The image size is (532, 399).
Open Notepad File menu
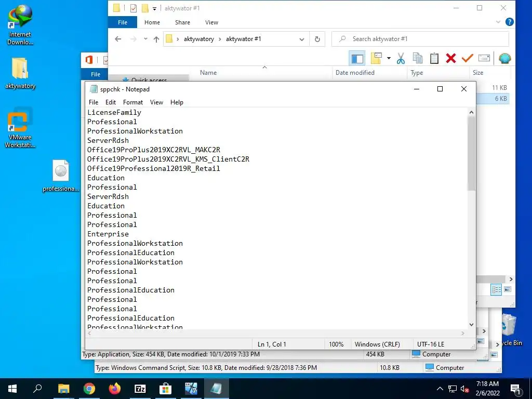tap(94, 102)
